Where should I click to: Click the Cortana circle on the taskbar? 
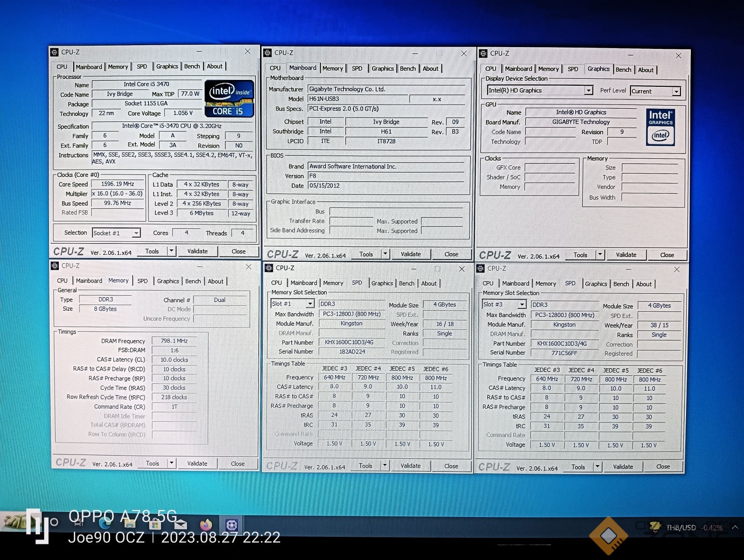(54, 522)
